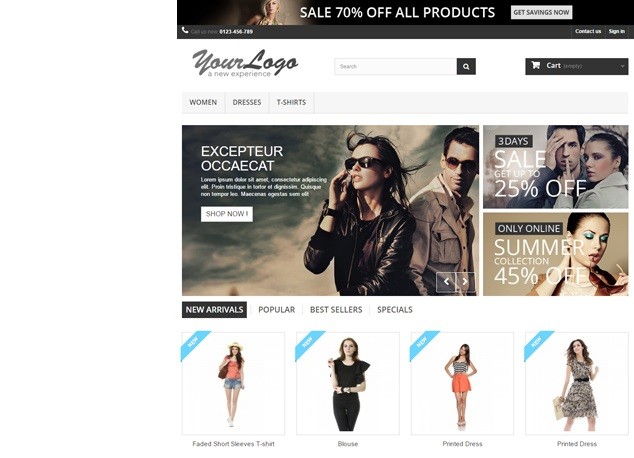This screenshot has height=458, width=634.
Task: Go to previous slide with left arrow
Action: 446,281
